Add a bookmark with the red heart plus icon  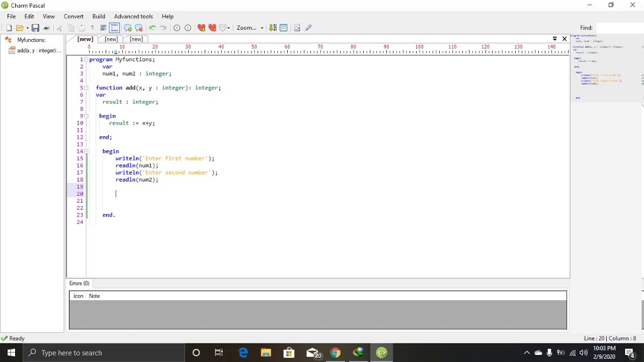(201, 28)
